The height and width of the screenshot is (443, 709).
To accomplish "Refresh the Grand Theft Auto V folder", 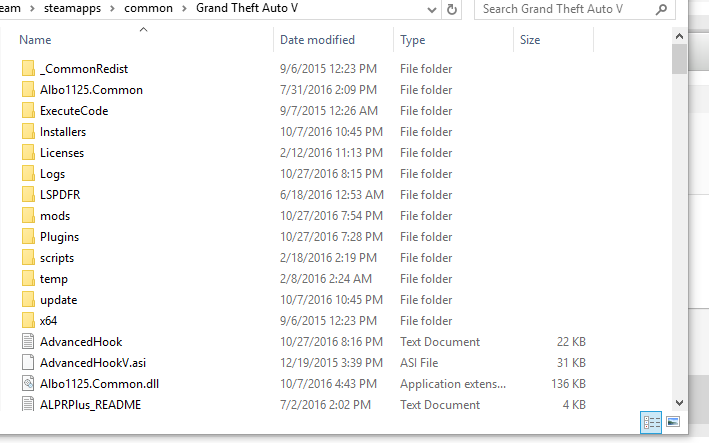I will tap(453, 10).
